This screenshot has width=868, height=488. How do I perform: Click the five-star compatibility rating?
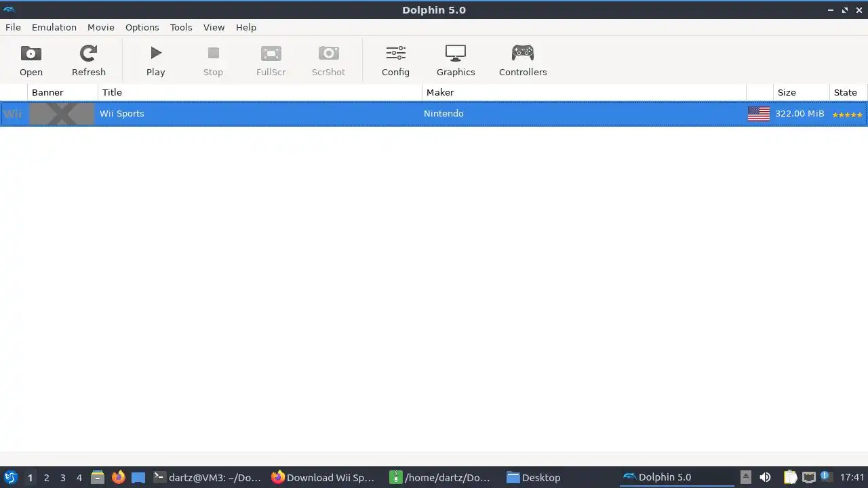(848, 115)
